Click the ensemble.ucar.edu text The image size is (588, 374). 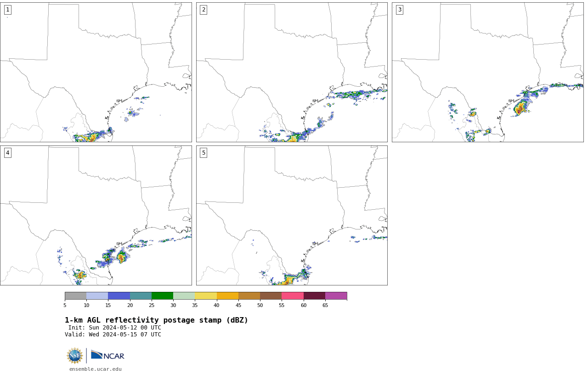96,369
